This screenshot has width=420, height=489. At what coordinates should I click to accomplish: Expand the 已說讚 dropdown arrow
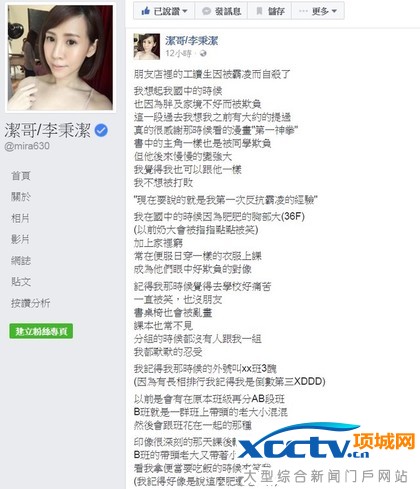pos(185,11)
